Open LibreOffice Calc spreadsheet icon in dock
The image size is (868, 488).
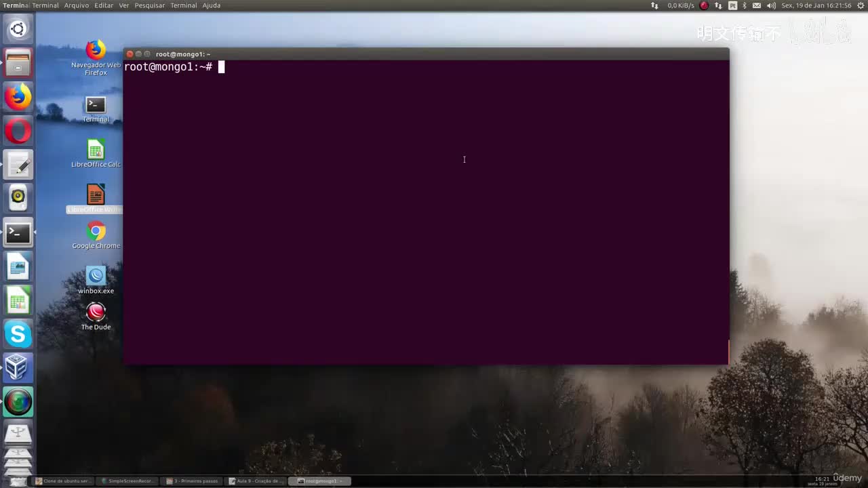[x=18, y=300]
